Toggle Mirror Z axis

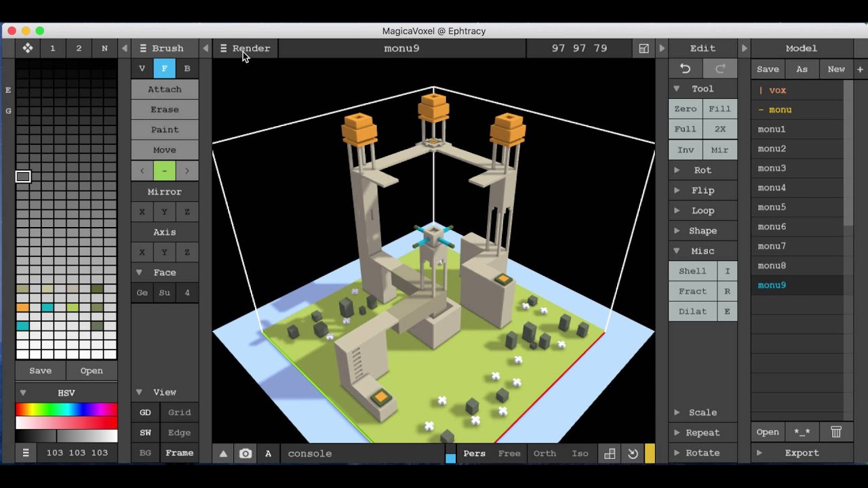[x=187, y=211]
